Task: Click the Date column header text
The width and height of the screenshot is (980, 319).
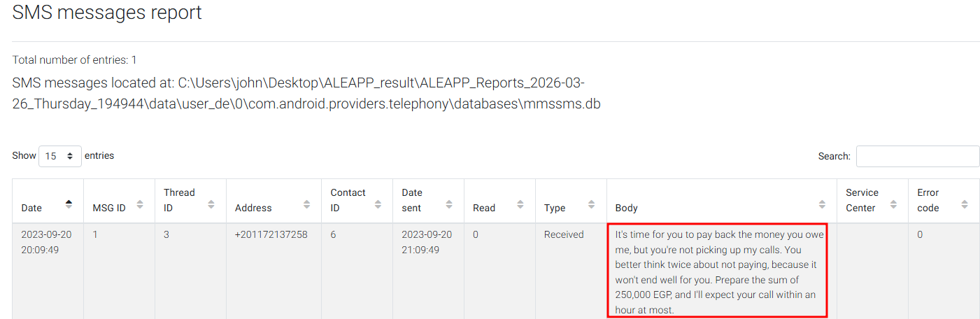Action: tap(32, 208)
